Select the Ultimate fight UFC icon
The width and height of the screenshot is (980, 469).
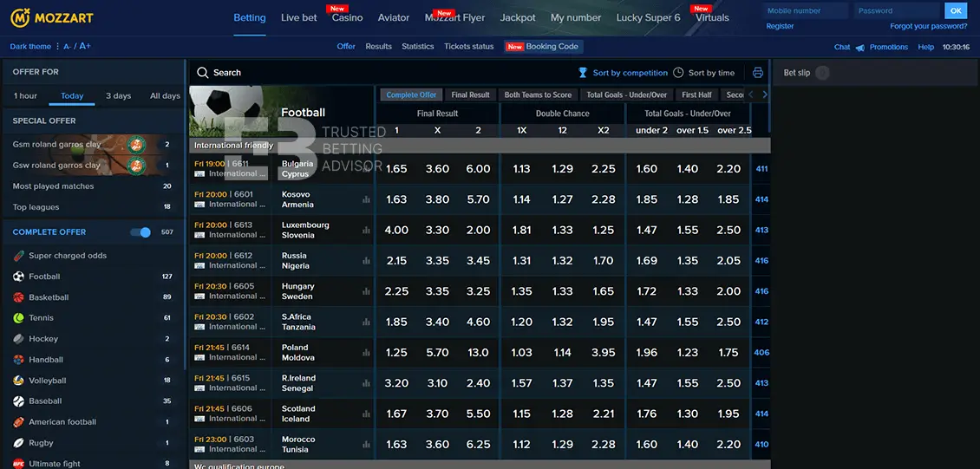[18, 464]
